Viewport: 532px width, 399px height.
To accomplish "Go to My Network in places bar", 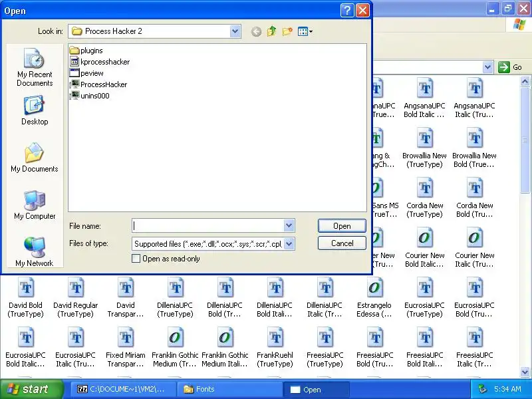I will pos(35,252).
